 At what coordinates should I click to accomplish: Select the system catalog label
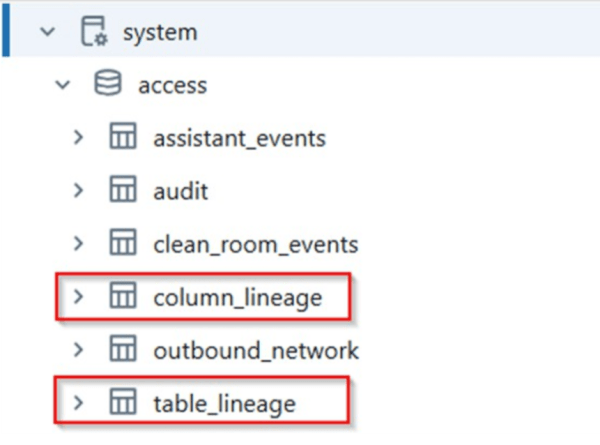coord(160,32)
